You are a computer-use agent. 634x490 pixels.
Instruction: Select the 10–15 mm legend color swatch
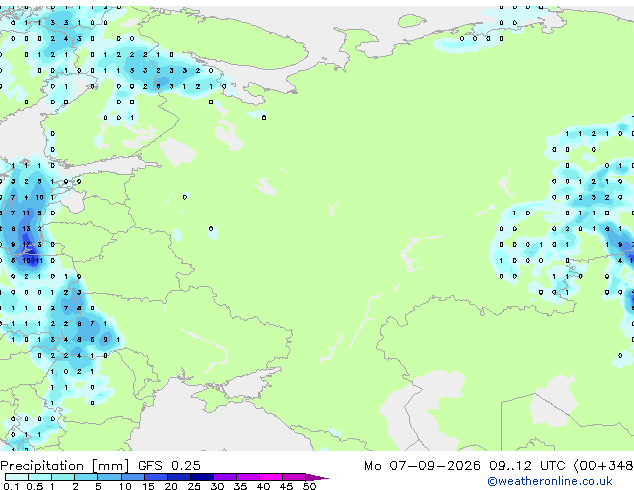[133, 477]
